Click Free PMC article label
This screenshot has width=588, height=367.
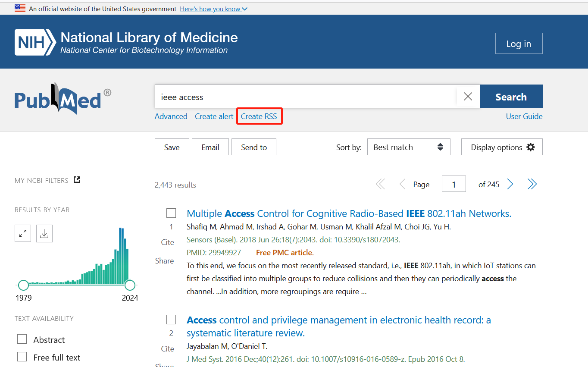[x=285, y=253]
